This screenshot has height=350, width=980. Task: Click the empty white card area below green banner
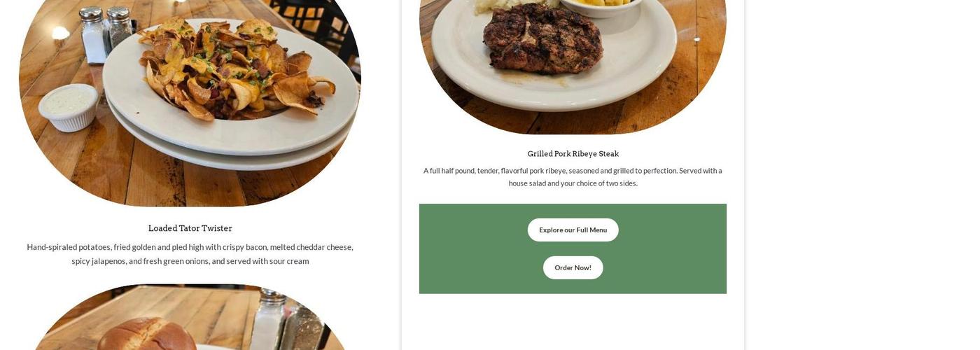pyautogui.click(x=573, y=321)
